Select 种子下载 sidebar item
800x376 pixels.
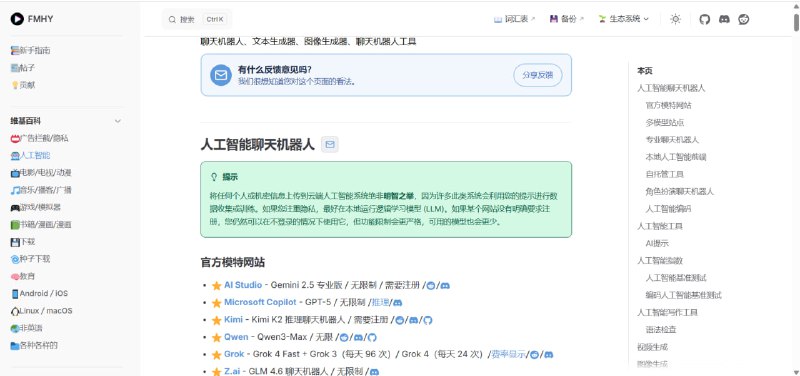point(31,259)
